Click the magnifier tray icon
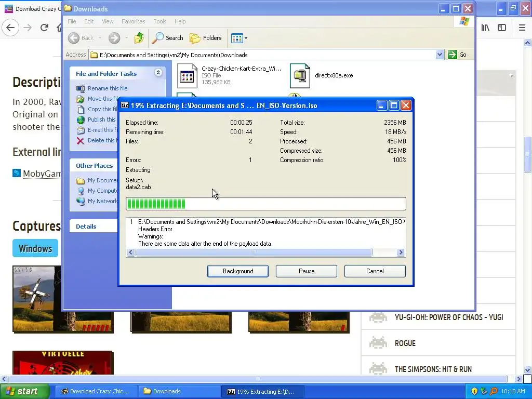The width and height of the screenshot is (532, 399). pos(494,391)
